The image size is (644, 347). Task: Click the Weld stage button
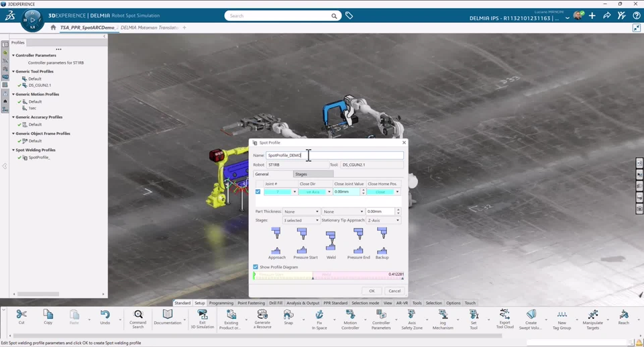click(x=331, y=245)
